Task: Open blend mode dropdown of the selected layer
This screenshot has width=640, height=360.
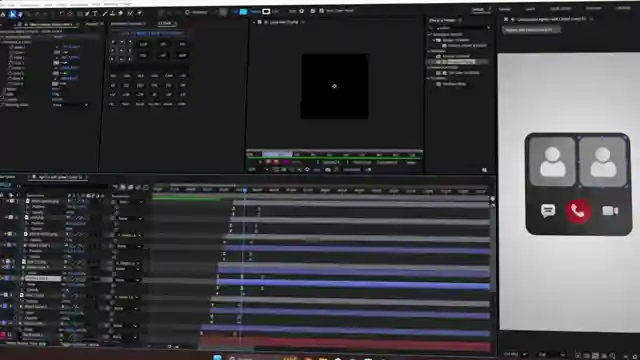Action: (127, 280)
